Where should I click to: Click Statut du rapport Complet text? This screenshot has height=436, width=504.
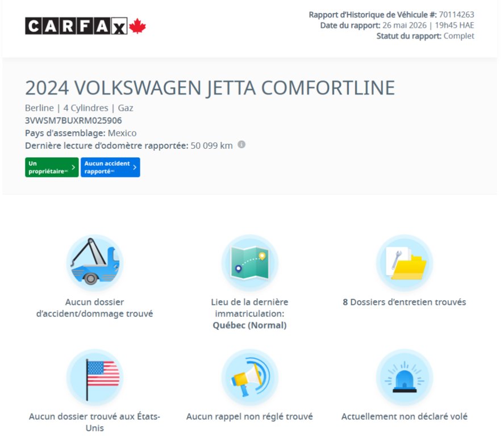coord(425,36)
